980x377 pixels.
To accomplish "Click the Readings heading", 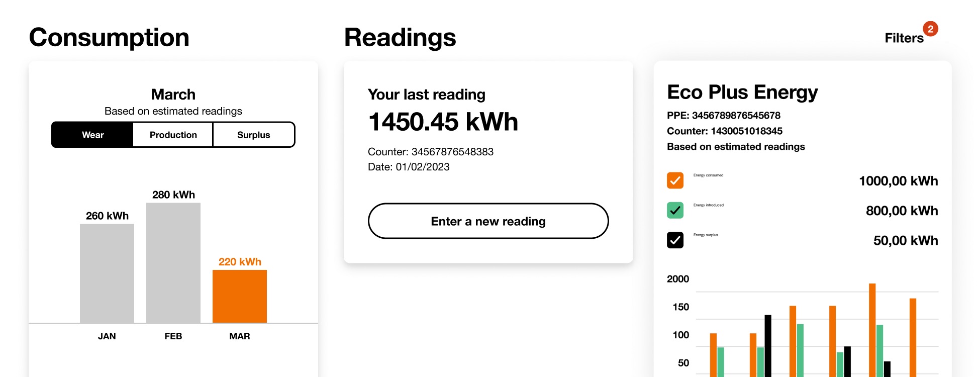I will 401,38.
